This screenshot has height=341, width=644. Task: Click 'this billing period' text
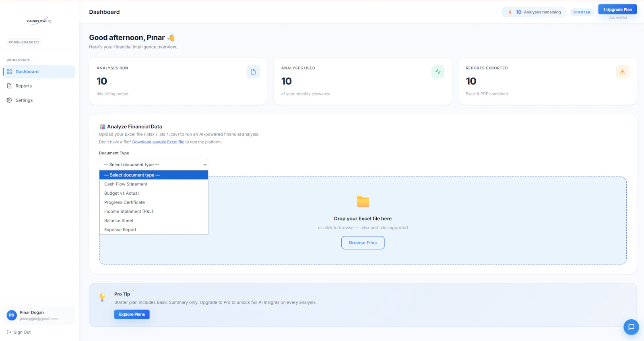[112, 94]
